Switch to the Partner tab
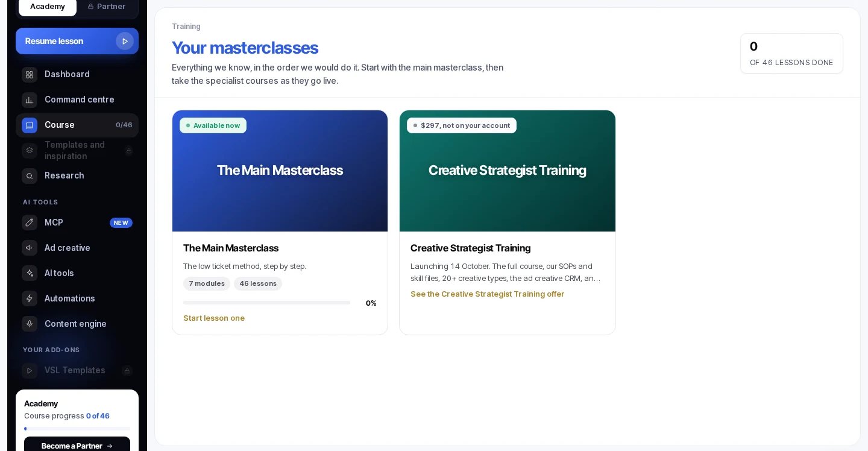Viewport: 868px width, 451px height. point(107,7)
